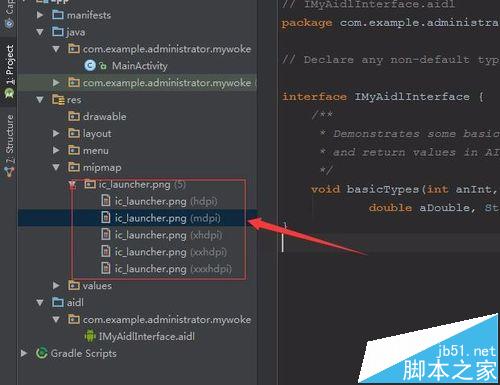Click the MainActivity class icon
Screen dimensions: 500x385
coord(90,65)
